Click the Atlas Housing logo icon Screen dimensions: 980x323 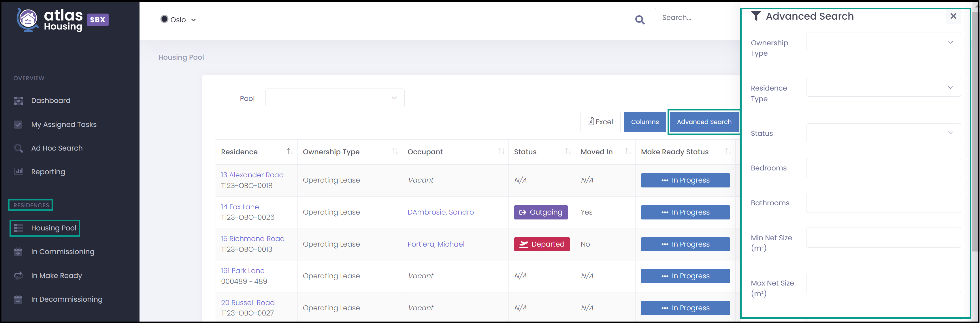(x=27, y=19)
